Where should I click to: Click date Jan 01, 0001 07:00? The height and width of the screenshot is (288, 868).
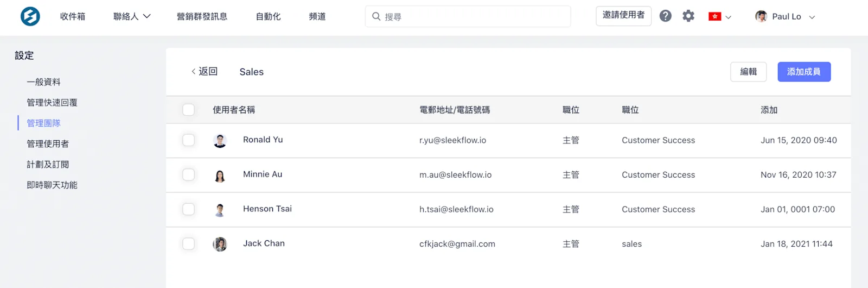point(797,209)
